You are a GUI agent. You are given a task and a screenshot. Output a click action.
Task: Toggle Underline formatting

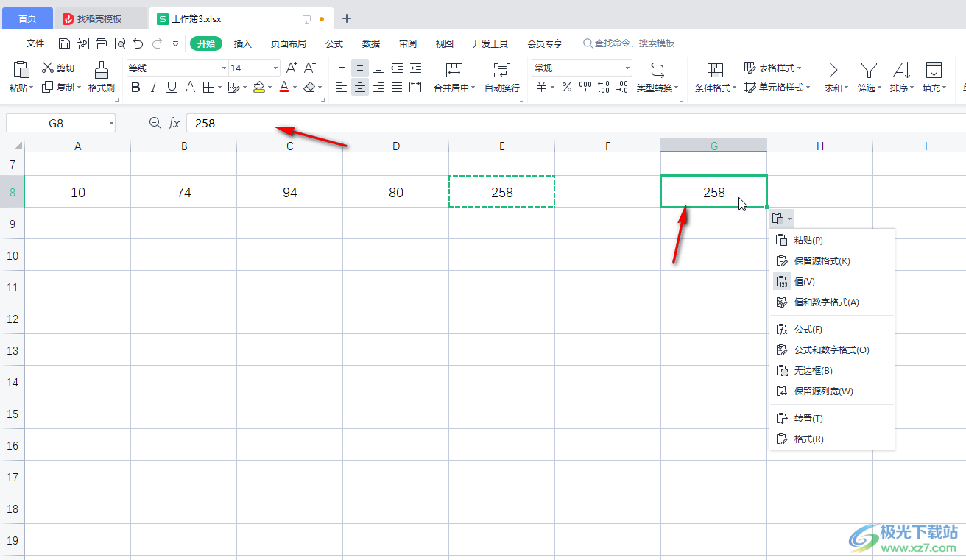tap(172, 88)
